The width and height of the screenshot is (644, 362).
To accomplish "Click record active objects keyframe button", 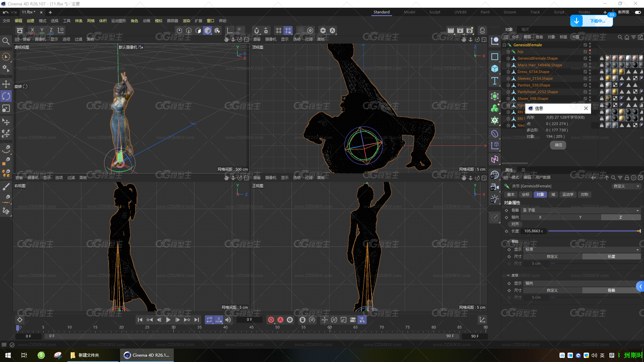I will click(x=271, y=320).
